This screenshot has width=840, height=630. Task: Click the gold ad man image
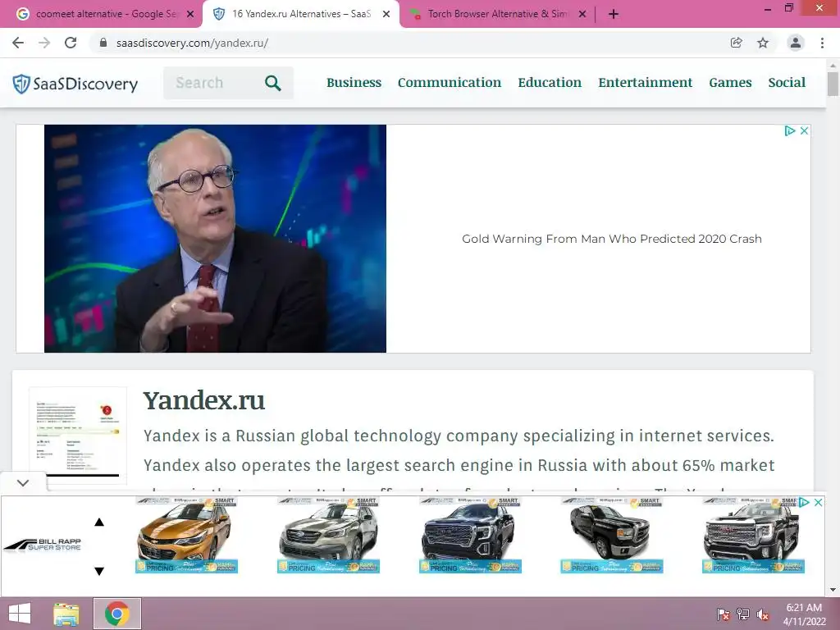pos(215,239)
